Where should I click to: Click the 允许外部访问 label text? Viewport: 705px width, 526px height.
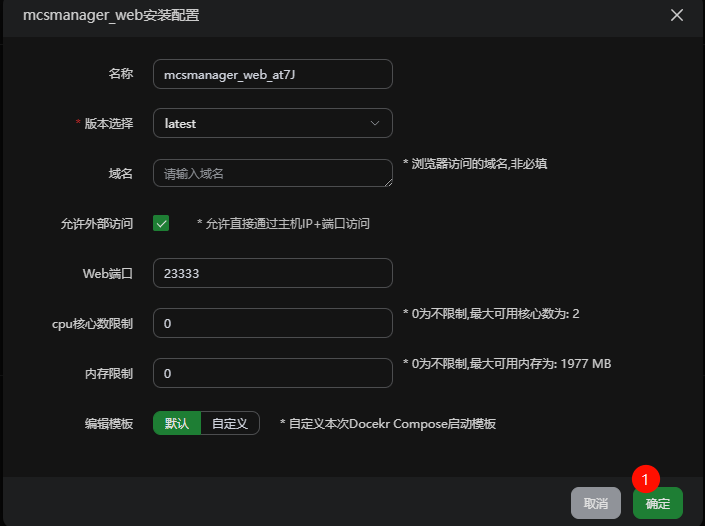(97, 223)
